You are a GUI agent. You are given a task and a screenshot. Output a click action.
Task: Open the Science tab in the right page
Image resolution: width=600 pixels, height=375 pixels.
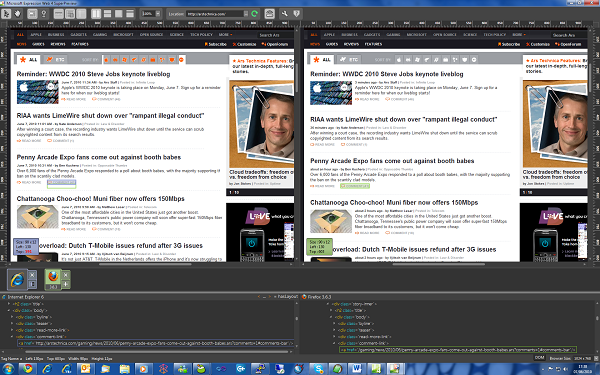point(470,35)
